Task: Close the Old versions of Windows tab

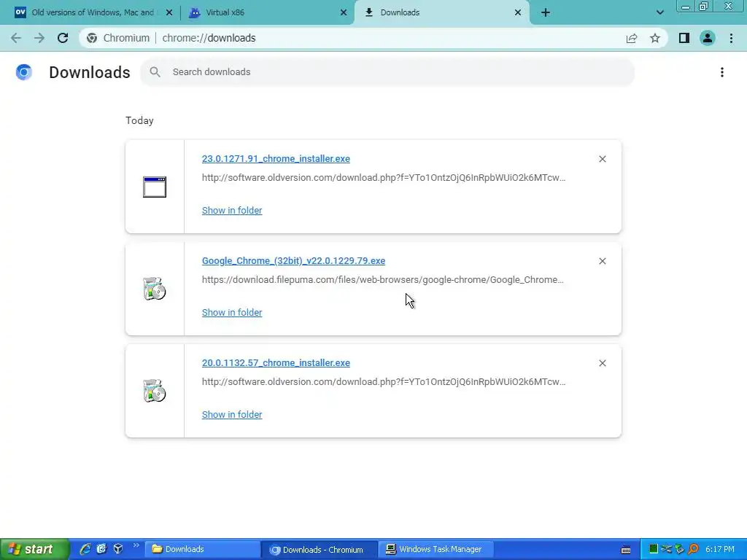Action: pyautogui.click(x=169, y=12)
